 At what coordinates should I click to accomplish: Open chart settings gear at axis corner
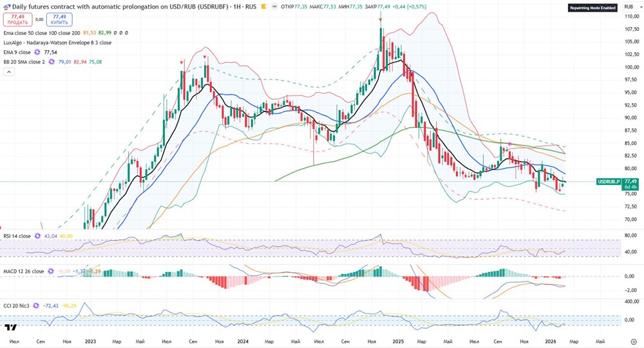pyautogui.click(x=633, y=342)
